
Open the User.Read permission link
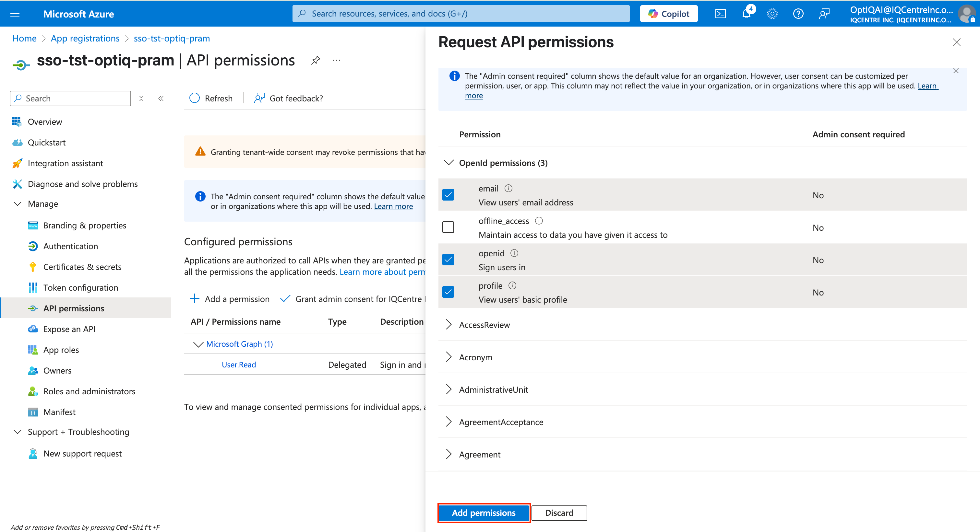[x=239, y=365]
